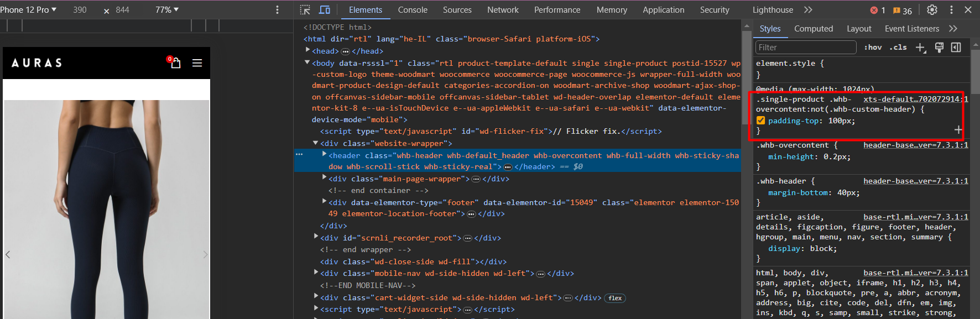Click ellipsis badge of the footer div
The height and width of the screenshot is (319, 980).
471,214
